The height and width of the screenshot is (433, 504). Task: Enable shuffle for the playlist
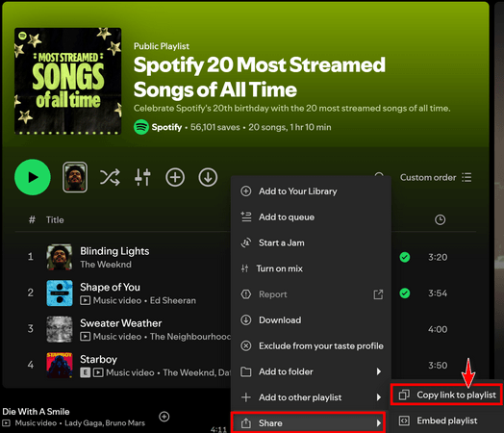[110, 177]
